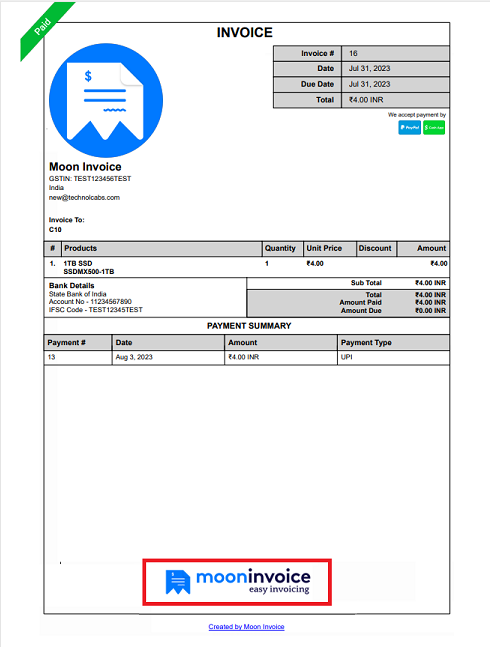The image size is (490, 647).
Task: Select the header Total value ₹4.00 INR
Action: tap(366, 100)
